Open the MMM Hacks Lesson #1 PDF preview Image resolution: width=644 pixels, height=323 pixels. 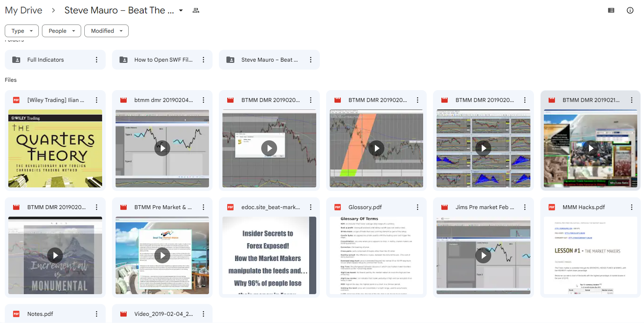point(591,255)
